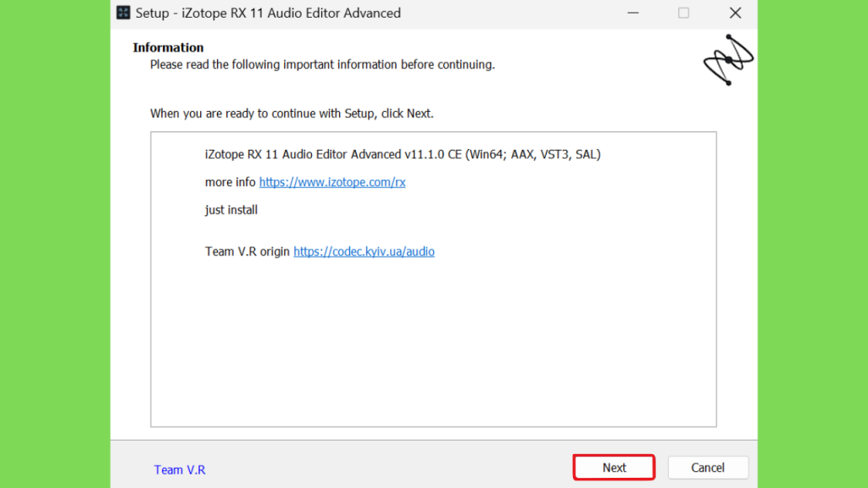
Task: Open the izotope.com/rx more info link
Action: click(332, 182)
